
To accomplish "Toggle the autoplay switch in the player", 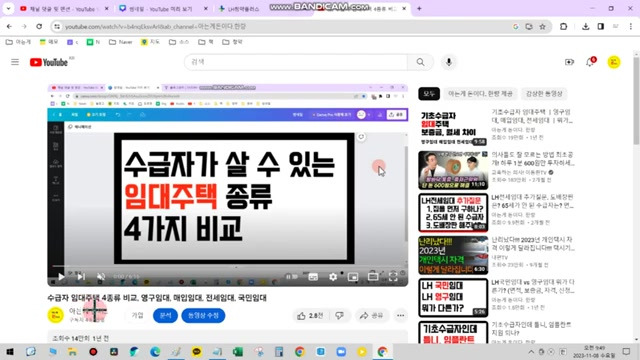I will (x=291, y=277).
